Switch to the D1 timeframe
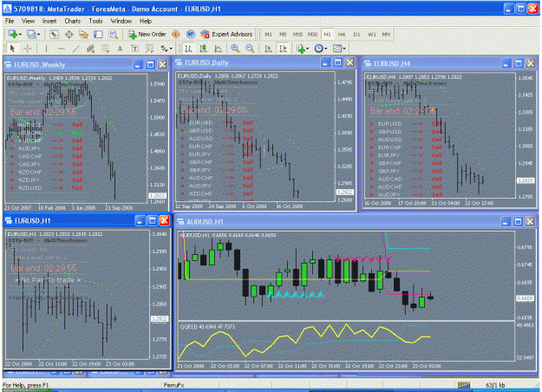The image size is (542, 392). [x=356, y=34]
